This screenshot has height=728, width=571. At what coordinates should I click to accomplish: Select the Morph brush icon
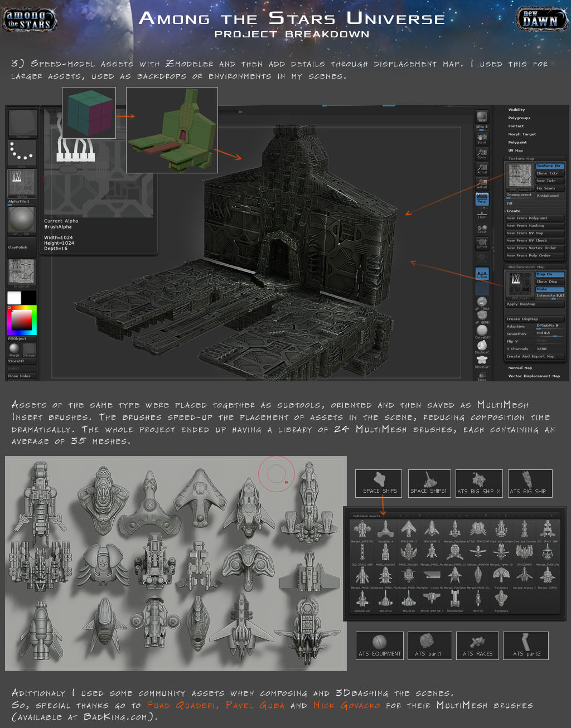14,350
